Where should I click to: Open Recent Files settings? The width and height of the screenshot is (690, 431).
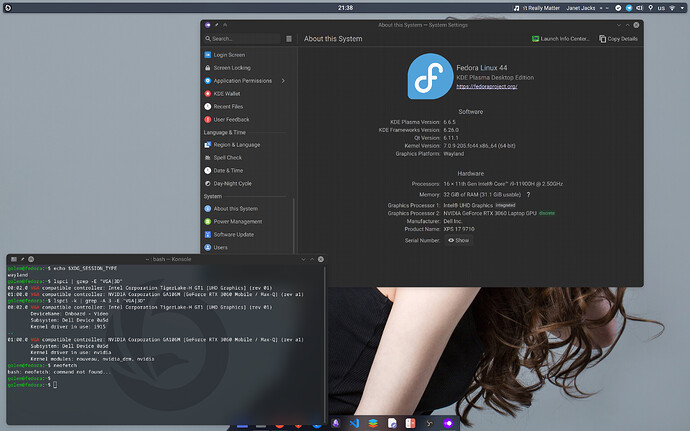246,107
